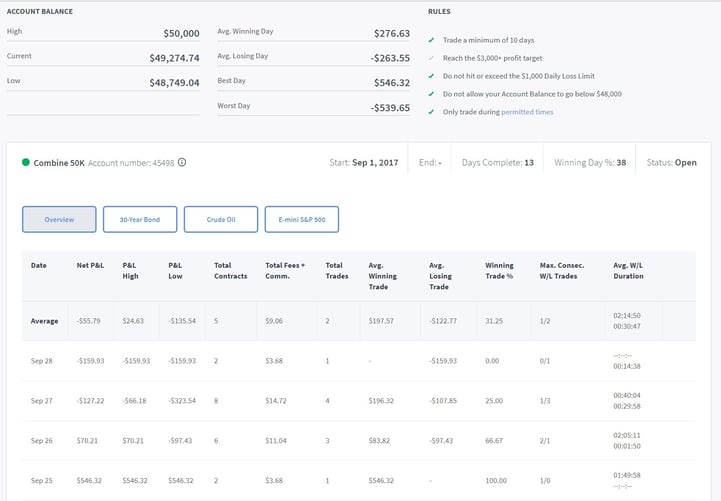Click the checkmark beside Only trade during permitted times
Screen dimensions: 721x501
tap(431, 112)
